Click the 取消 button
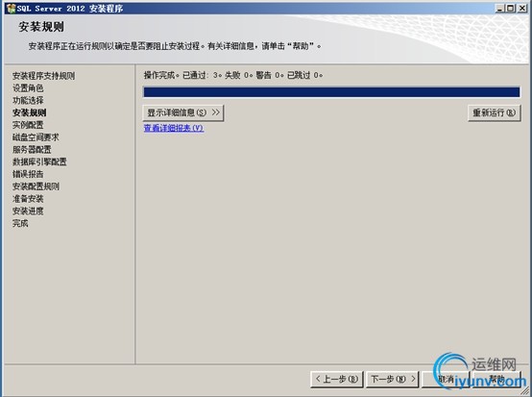Screen dimensions: 532x397 pyautogui.click(x=446, y=379)
